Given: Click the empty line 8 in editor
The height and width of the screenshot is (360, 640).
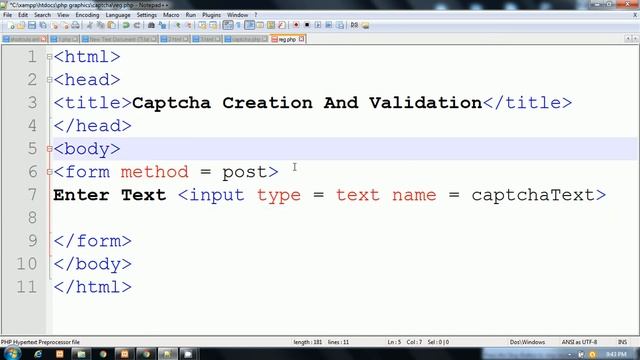Looking at the screenshot, I should [345, 218].
